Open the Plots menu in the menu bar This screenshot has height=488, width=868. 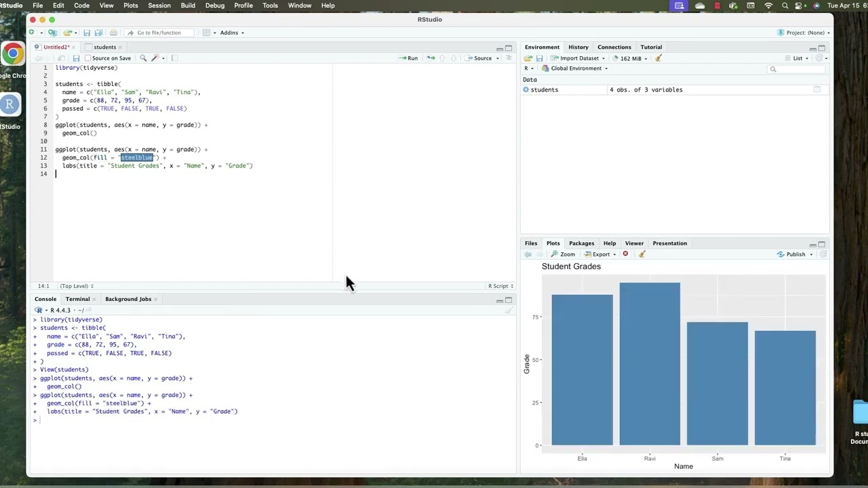131,5
